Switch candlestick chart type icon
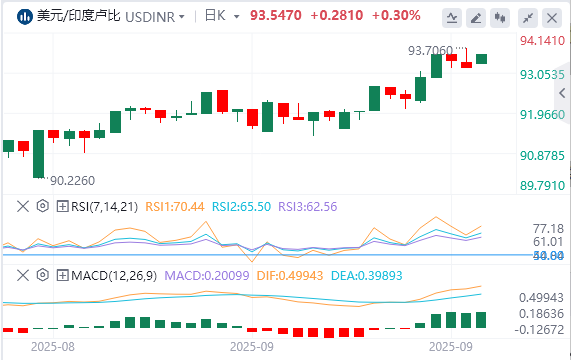571x360 pixels. tap(500, 18)
